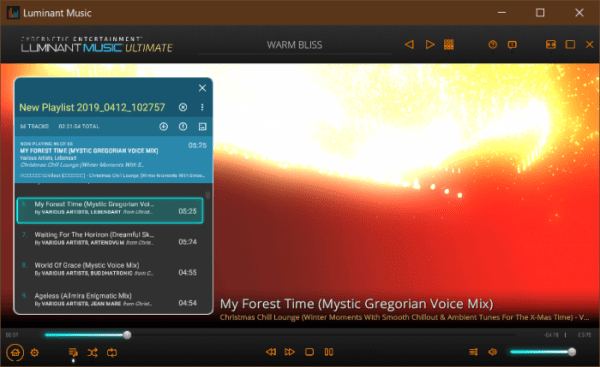Click the circled down-arrow icon in playlist header
Image resolution: width=600 pixels, height=367 pixels.
pyautogui.click(x=163, y=126)
